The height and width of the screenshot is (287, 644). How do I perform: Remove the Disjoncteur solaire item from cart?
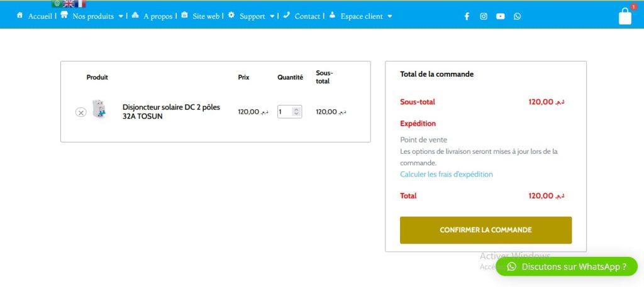(80, 112)
